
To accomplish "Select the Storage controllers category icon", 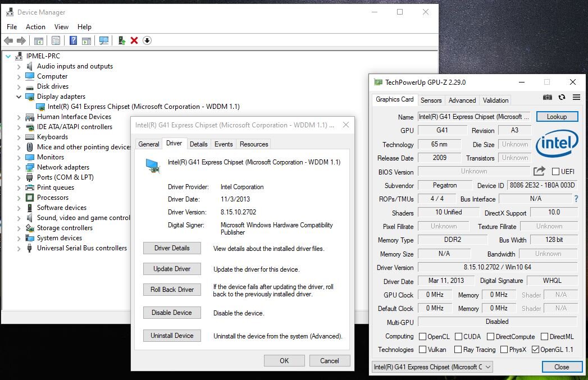I will click(30, 228).
